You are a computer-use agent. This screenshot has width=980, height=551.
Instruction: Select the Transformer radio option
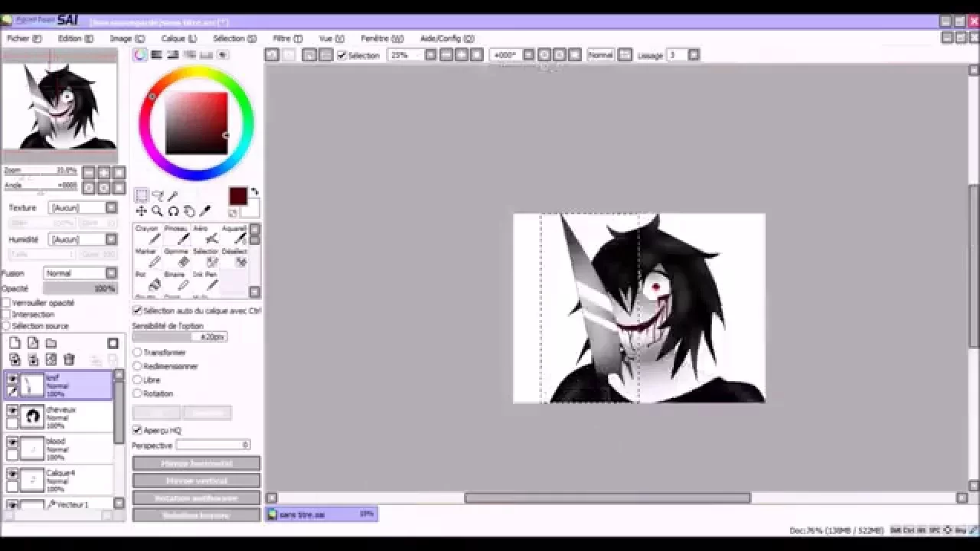(137, 353)
